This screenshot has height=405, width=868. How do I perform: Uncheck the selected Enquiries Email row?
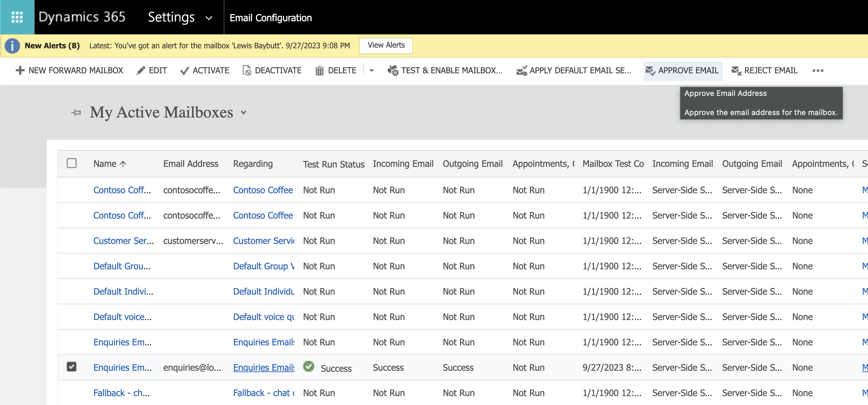pyautogui.click(x=72, y=367)
